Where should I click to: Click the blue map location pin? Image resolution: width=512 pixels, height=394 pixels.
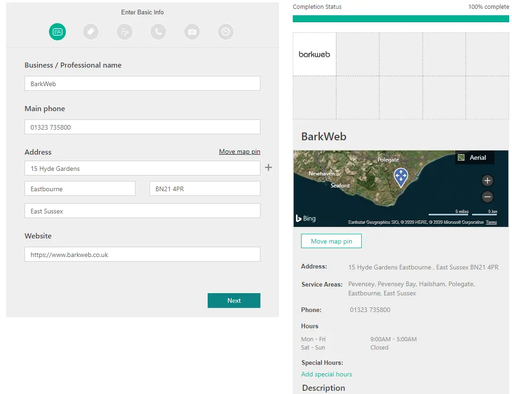point(401,177)
